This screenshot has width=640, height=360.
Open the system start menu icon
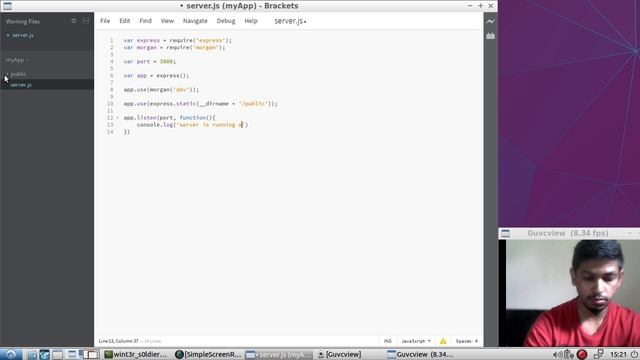(10, 354)
